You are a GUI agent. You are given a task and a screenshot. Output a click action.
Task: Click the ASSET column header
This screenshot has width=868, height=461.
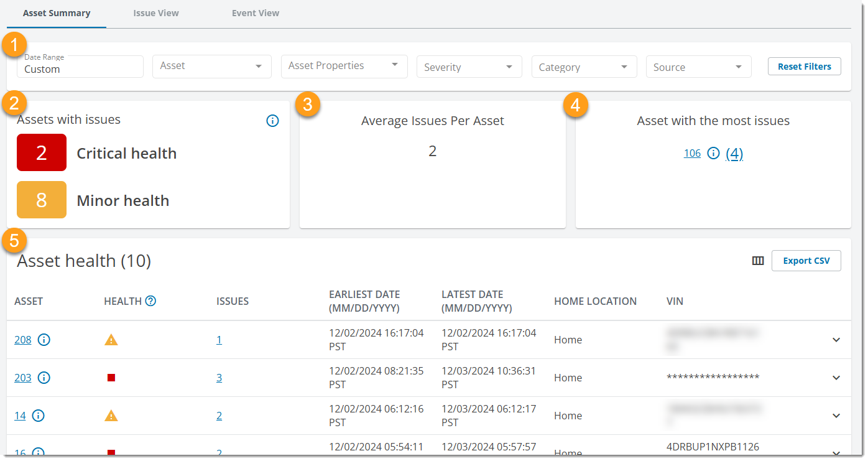tap(29, 301)
